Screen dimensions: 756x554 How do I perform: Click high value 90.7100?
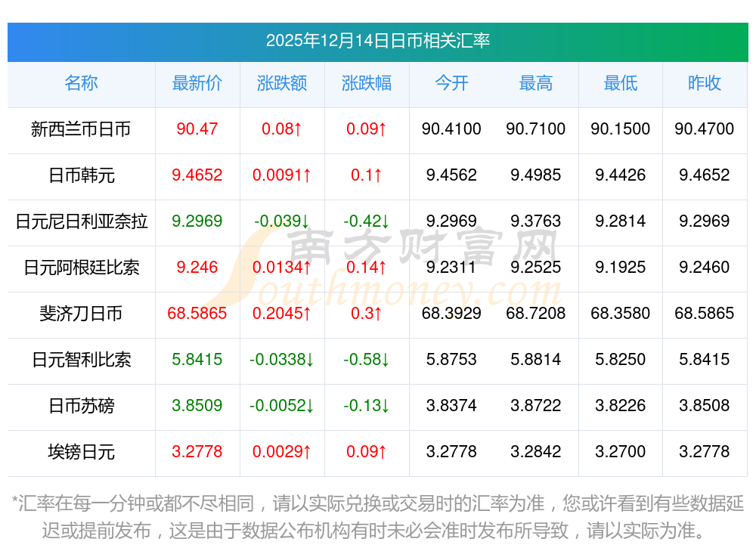[x=536, y=128]
